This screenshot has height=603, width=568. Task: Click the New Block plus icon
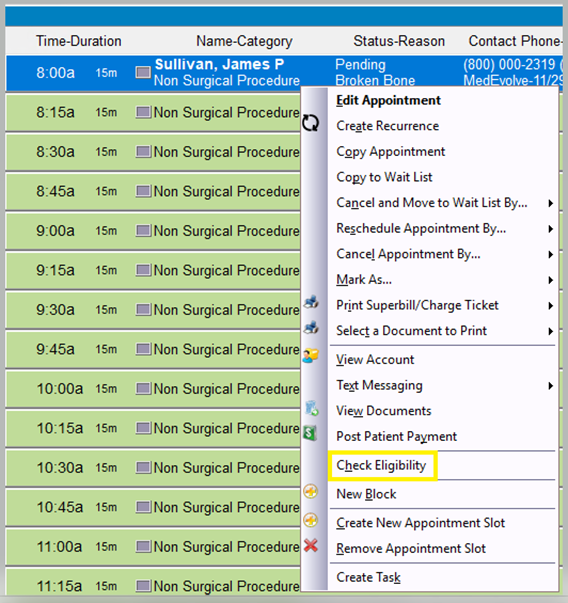click(310, 491)
